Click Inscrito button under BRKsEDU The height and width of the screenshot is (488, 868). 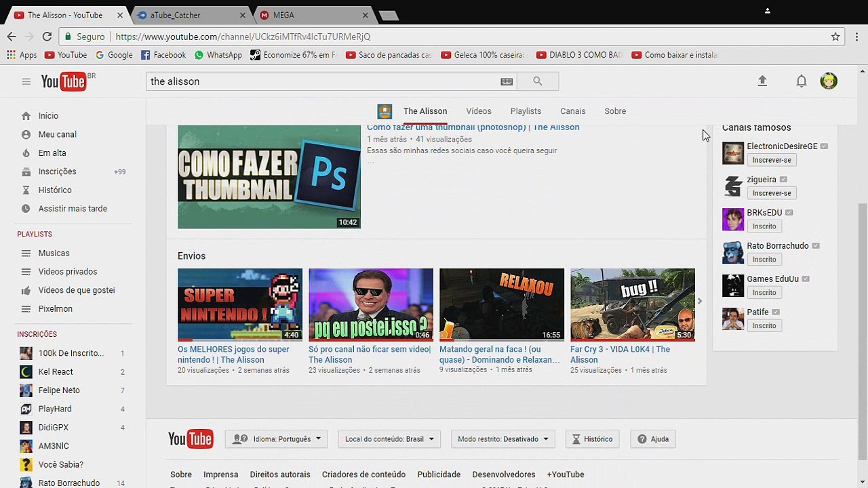(x=764, y=226)
